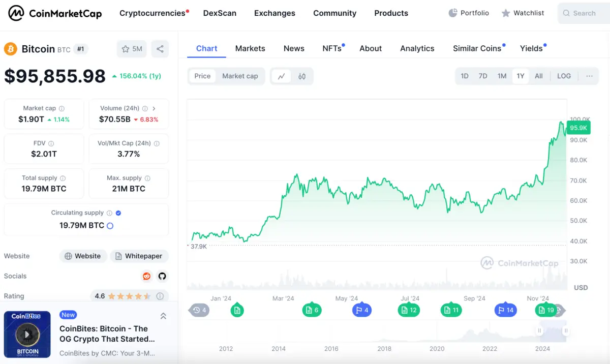Expand the Volume (24h) arrow
Image resolution: width=610 pixels, height=364 pixels.
[x=154, y=108]
